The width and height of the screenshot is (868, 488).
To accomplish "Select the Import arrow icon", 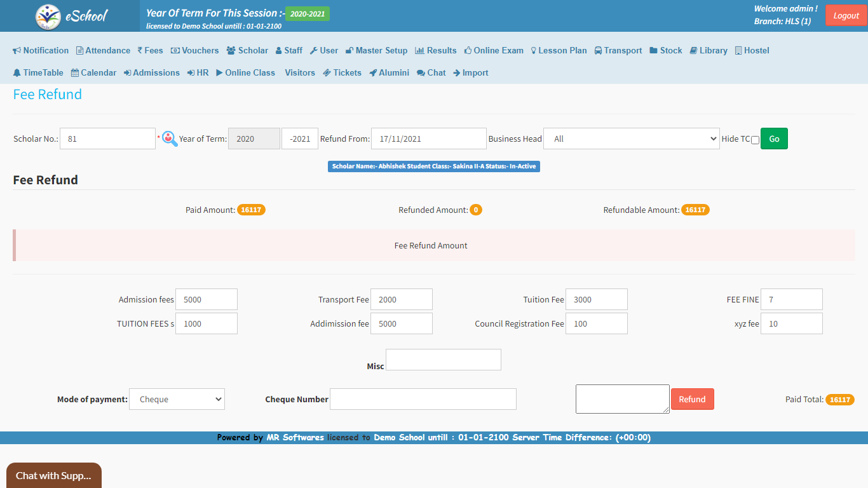I will (456, 72).
